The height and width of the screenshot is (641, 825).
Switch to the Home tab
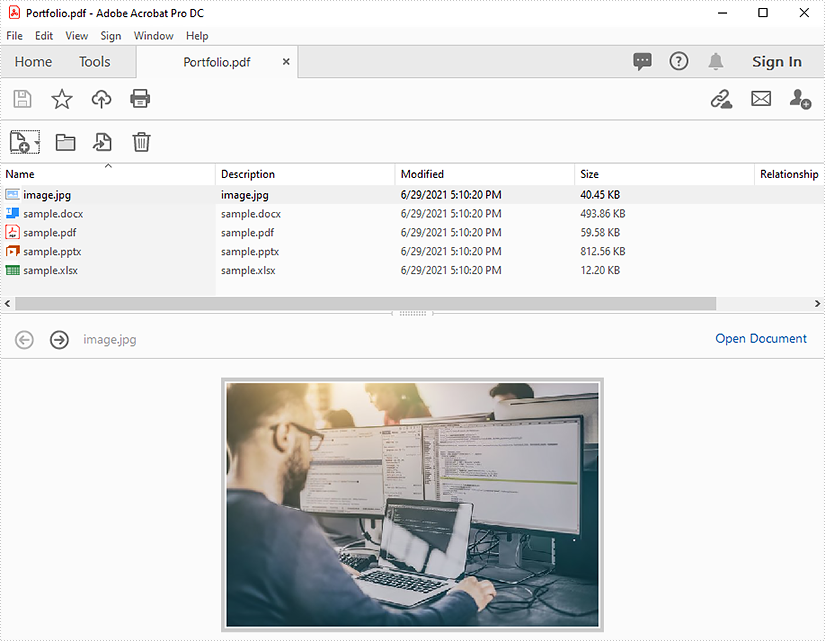click(x=33, y=62)
